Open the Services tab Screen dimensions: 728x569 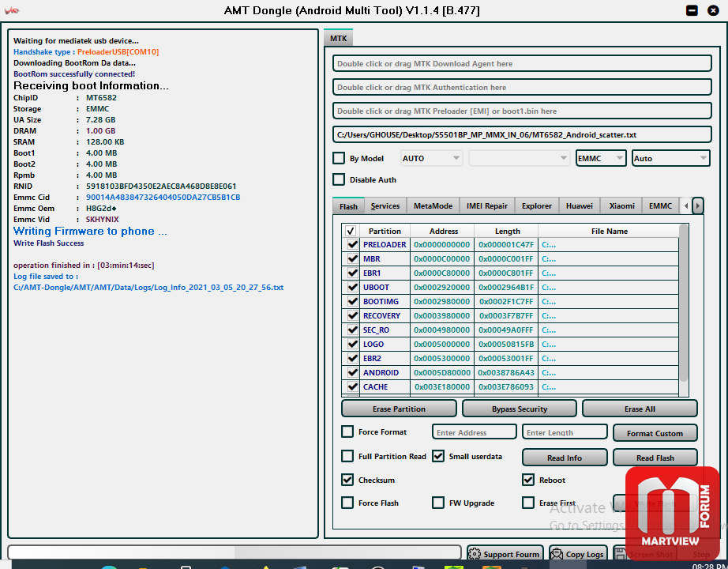point(385,206)
